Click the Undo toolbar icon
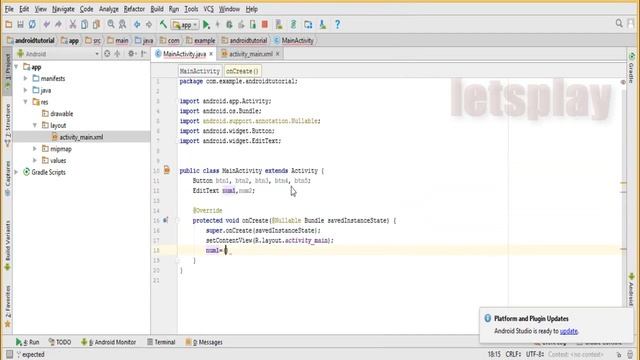 click(x=47, y=24)
